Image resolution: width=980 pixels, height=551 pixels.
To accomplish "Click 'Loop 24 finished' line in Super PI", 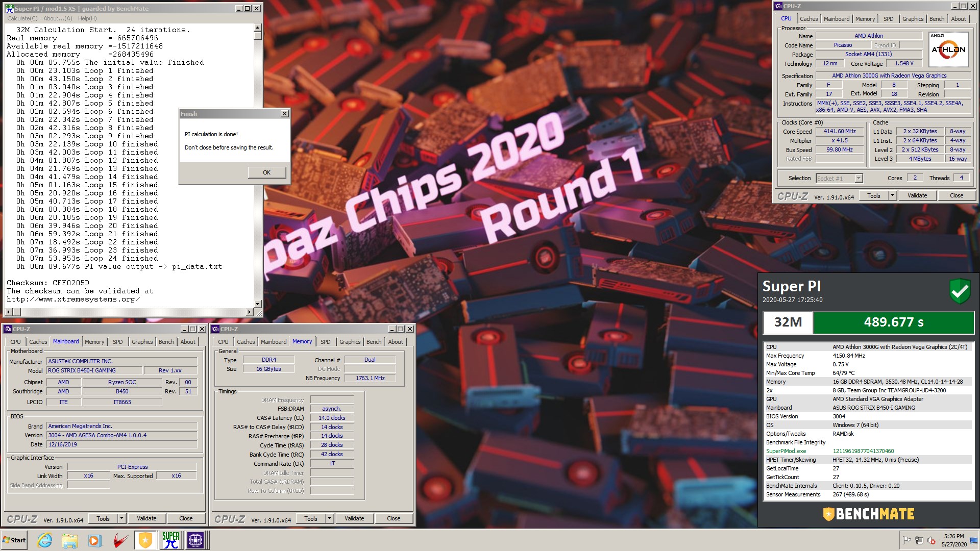I will (x=87, y=258).
